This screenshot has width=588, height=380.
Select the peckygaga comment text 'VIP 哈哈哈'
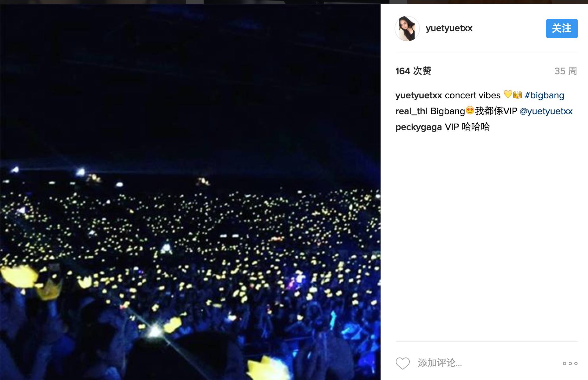(x=467, y=127)
